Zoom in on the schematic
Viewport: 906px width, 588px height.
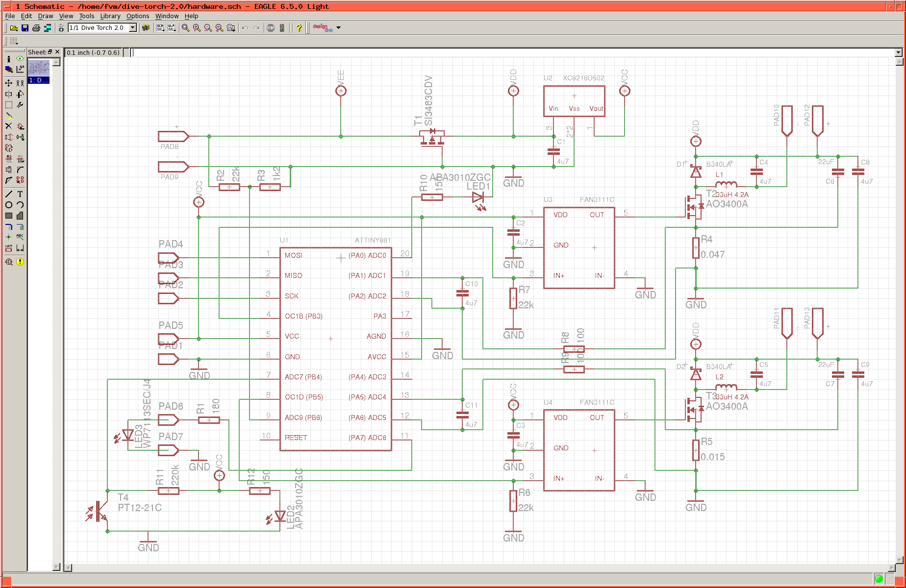(x=197, y=28)
